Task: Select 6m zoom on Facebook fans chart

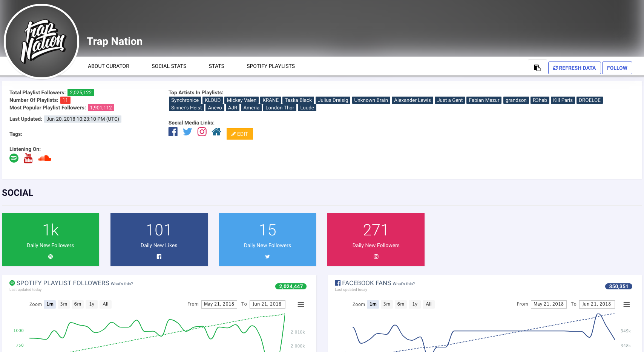Action: coord(401,304)
